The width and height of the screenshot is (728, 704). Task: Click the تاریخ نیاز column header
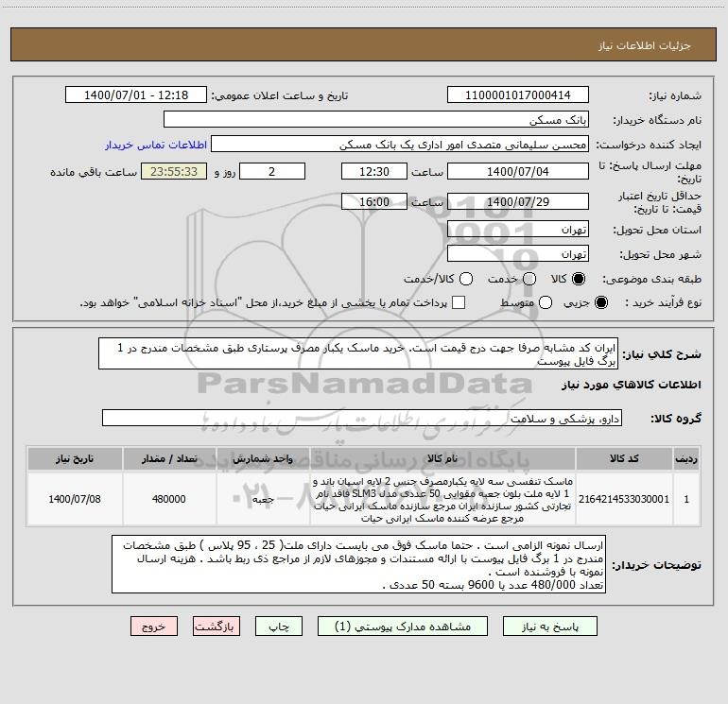(x=75, y=459)
